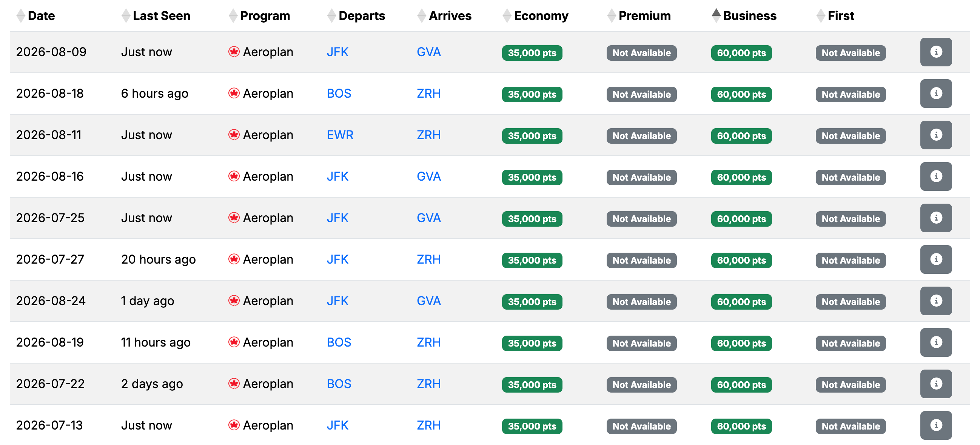
Task: Open the EWR departure link on the 2026-08-11 row
Action: click(340, 135)
